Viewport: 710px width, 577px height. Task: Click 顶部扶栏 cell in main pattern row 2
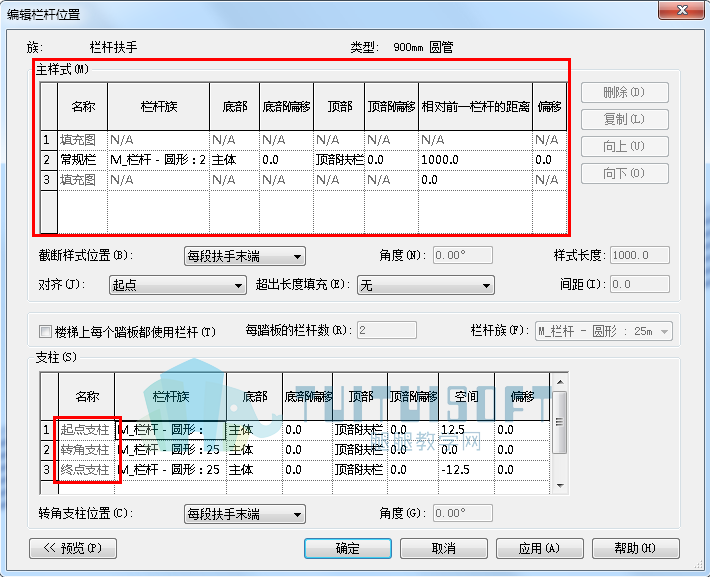click(339, 160)
